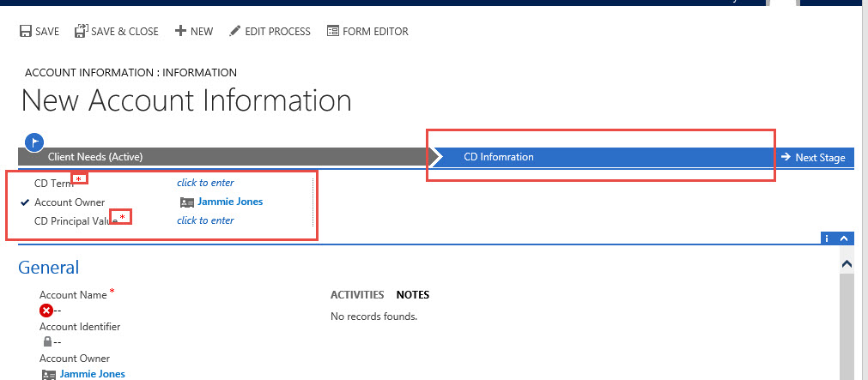Switch to the ACTIVITIES tab
Viewport: 868px width, 380px height.
[356, 295]
